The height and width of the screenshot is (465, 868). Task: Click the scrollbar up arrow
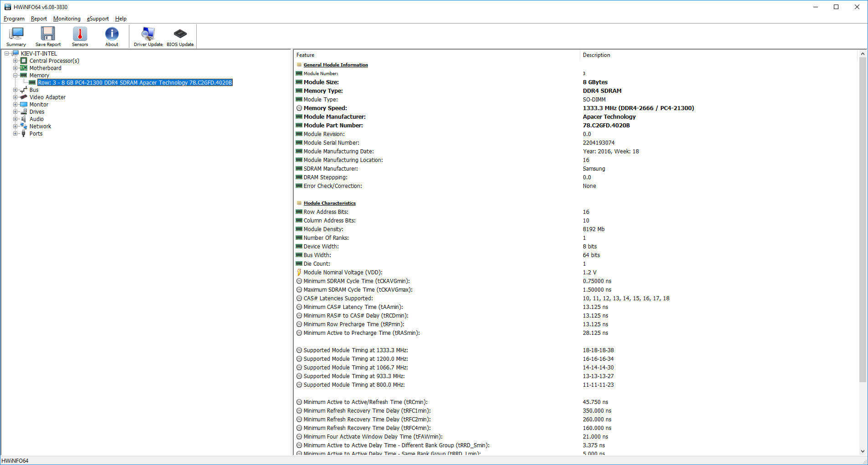863,54
